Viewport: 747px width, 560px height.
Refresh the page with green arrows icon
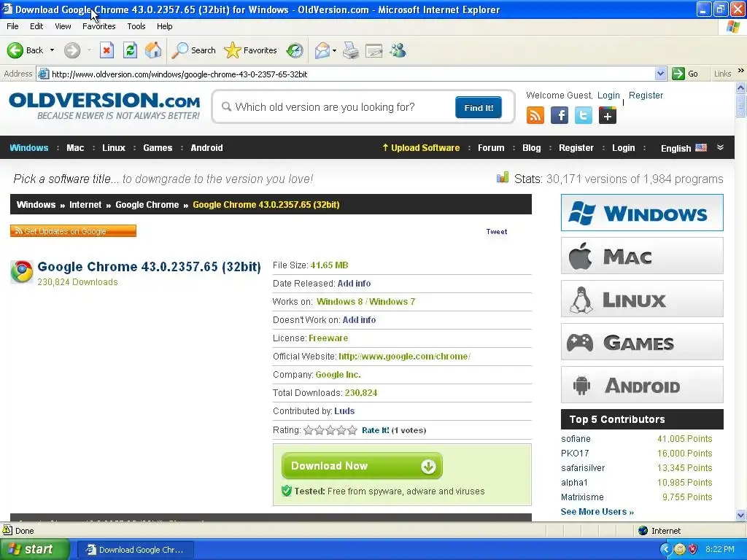[130, 50]
